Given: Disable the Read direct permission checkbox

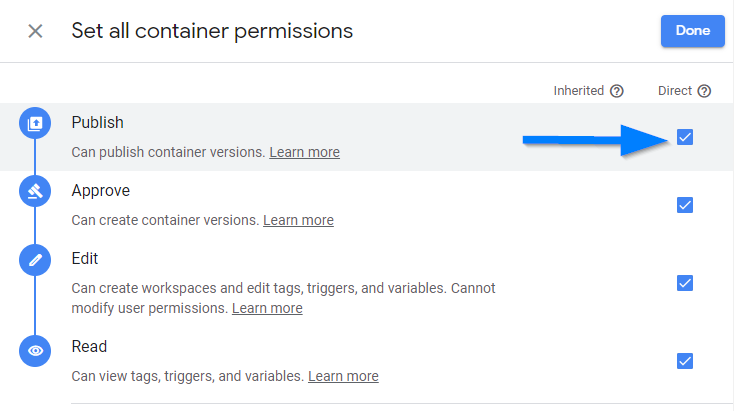Looking at the screenshot, I should [x=685, y=361].
